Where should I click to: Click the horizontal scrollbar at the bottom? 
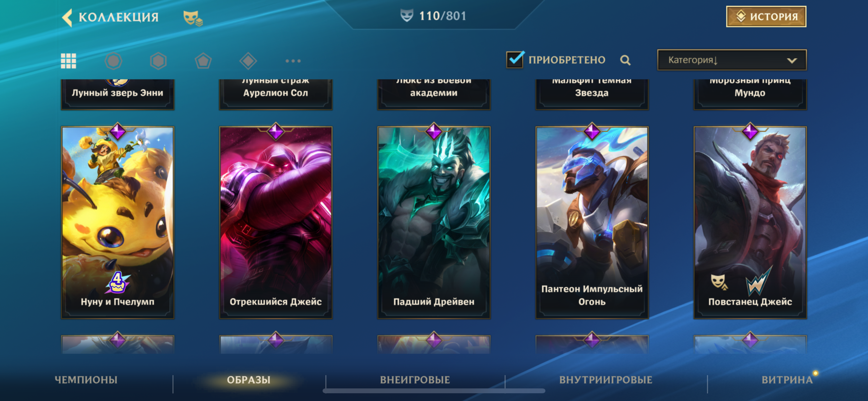pyautogui.click(x=434, y=391)
